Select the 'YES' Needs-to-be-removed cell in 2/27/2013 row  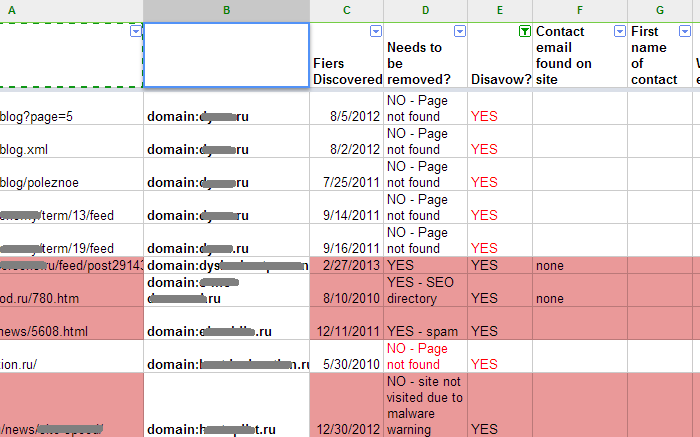425,265
